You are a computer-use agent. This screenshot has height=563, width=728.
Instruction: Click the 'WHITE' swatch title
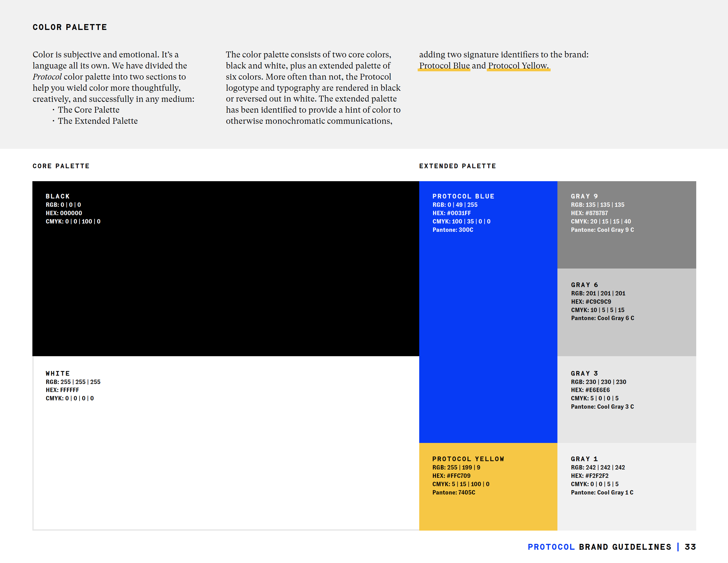pyautogui.click(x=58, y=373)
